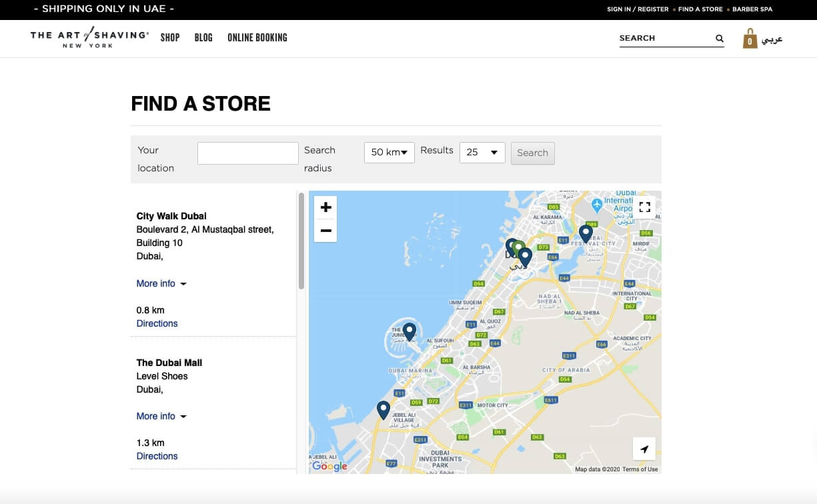Select the map marker near Festival City
The image size is (817, 504).
tap(586, 234)
